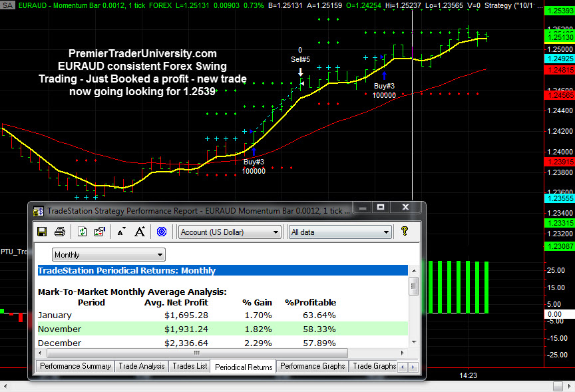This screenshot has width=575, height=392.
Task: Select the December row in the report
Action: click(222, 343)
